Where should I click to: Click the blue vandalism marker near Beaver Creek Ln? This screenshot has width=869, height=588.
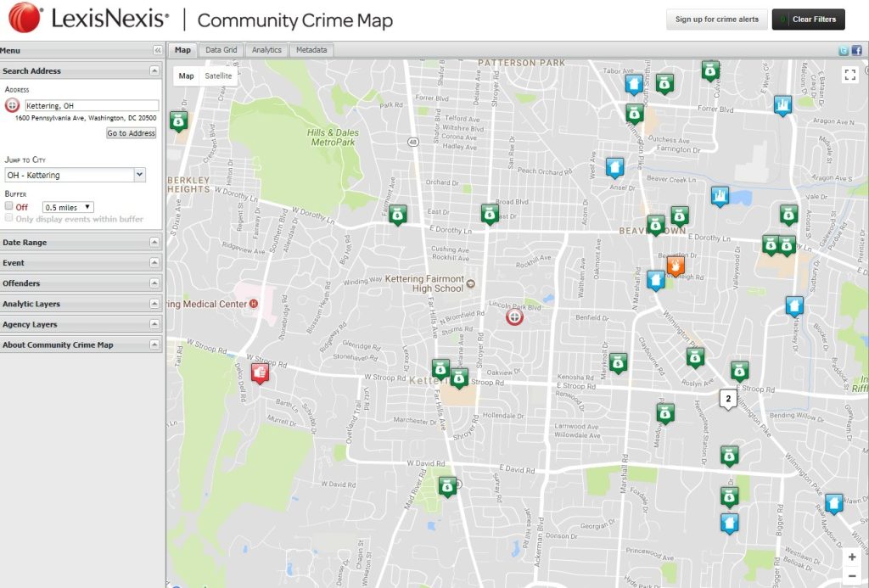(x=720, y=196)
